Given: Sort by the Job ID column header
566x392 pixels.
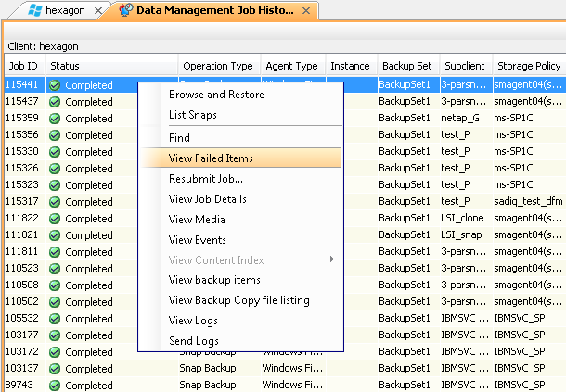Looking at the screenshot, I should 23,66.
